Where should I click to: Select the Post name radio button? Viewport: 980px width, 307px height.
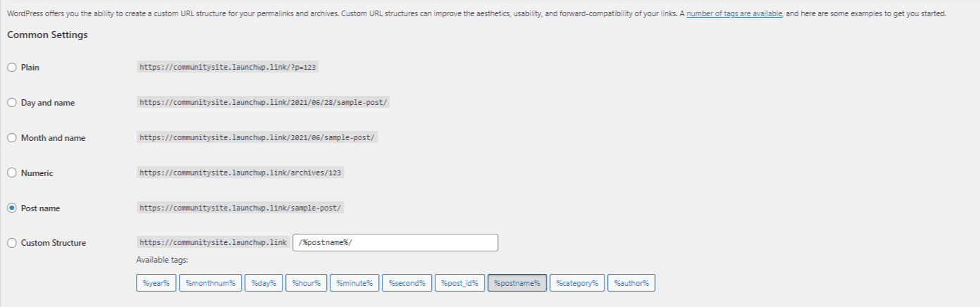[x=11, y=208]
